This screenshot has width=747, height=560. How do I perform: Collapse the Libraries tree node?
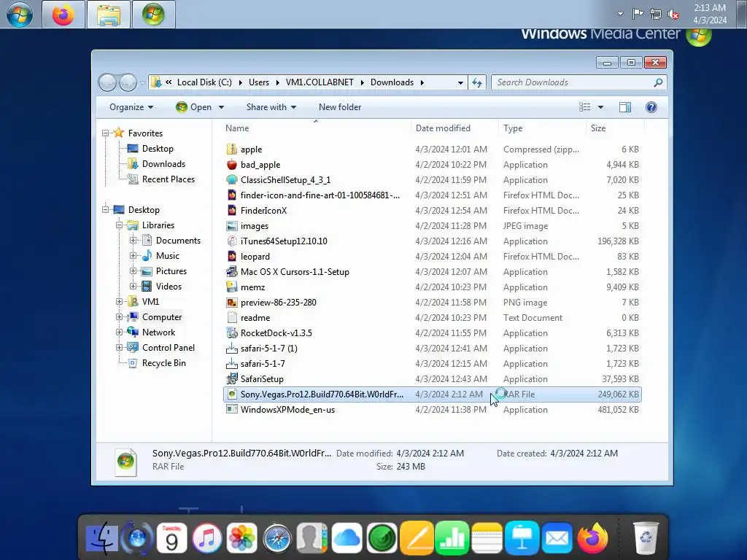click(119, 225)
